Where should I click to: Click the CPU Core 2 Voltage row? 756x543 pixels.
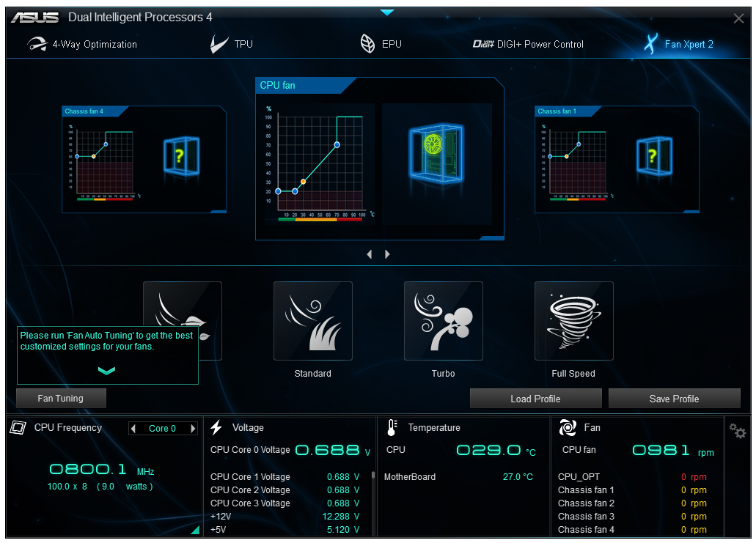click(x=285, y=490)
